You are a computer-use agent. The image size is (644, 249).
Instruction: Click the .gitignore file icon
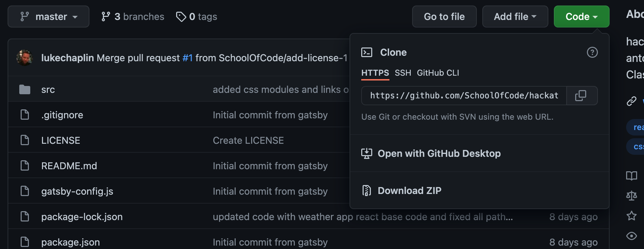click(25, 115)
